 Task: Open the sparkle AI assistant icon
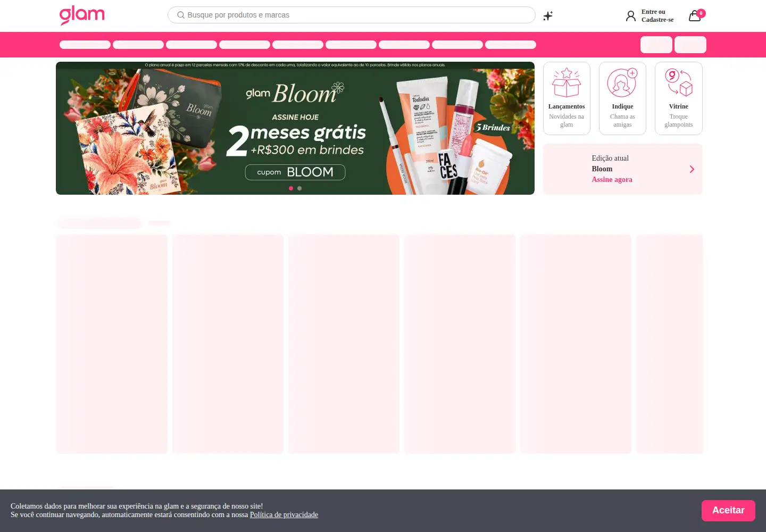548,16
